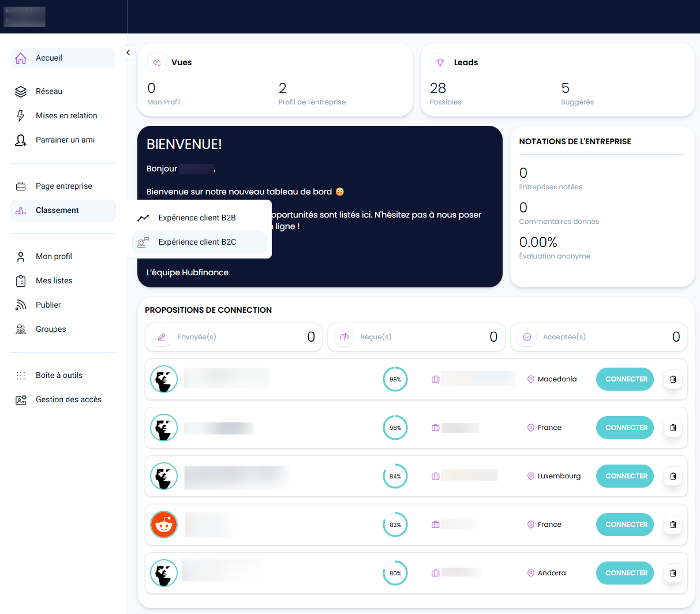
Task: Connect with the Luxembourg suggestion
Action: [x=624, y=476]
